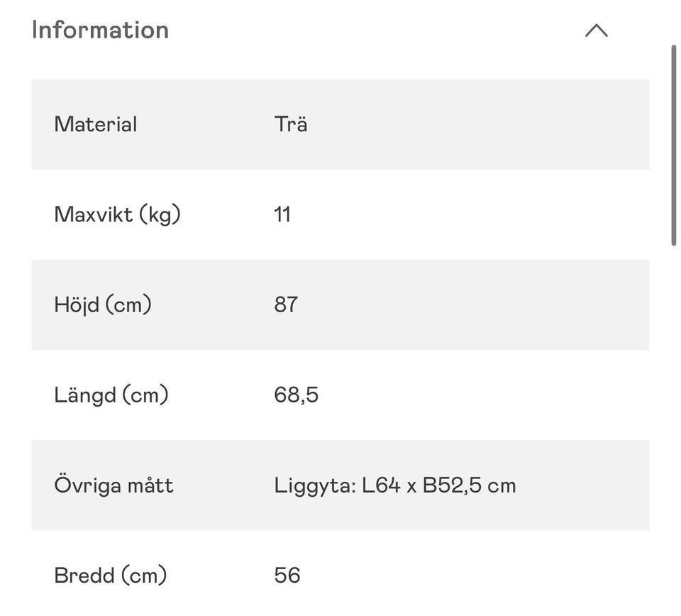Viewport: 681px width, 616px height.
Task: Click the vertical scrollbar thumb
Action: (673, 145)
